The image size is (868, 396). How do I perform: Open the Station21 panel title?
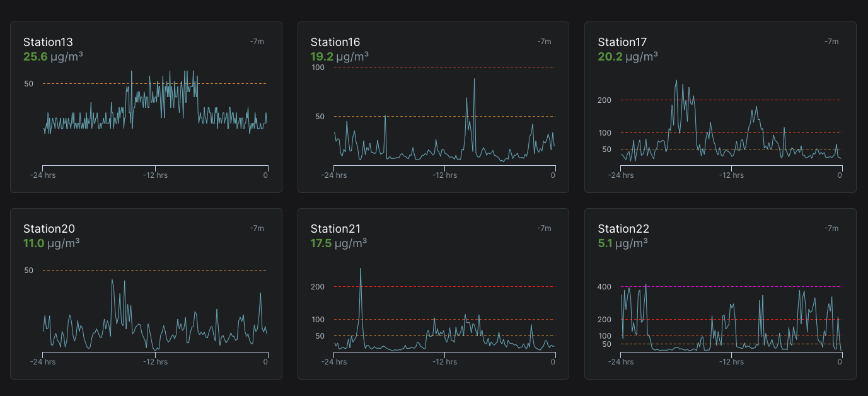coord(336,229)
